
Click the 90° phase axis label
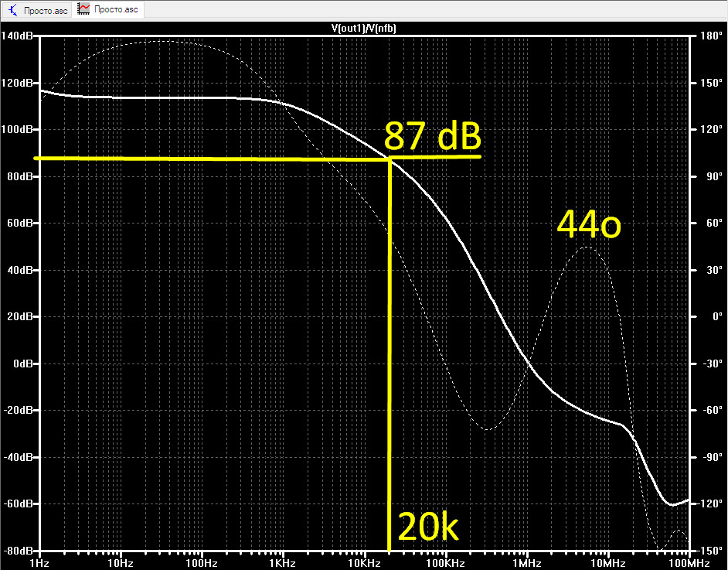713,176
